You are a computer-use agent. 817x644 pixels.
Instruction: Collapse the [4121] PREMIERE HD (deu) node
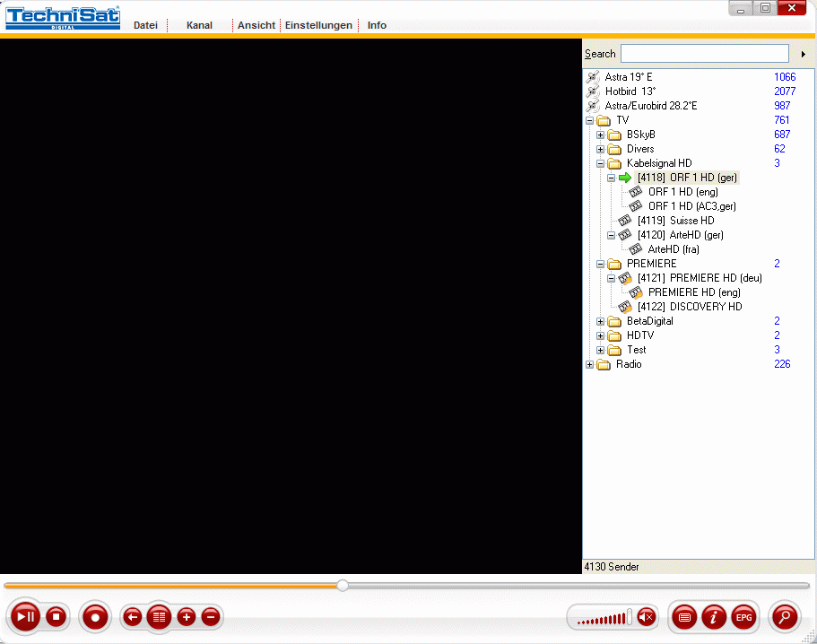tap(612, 278)
